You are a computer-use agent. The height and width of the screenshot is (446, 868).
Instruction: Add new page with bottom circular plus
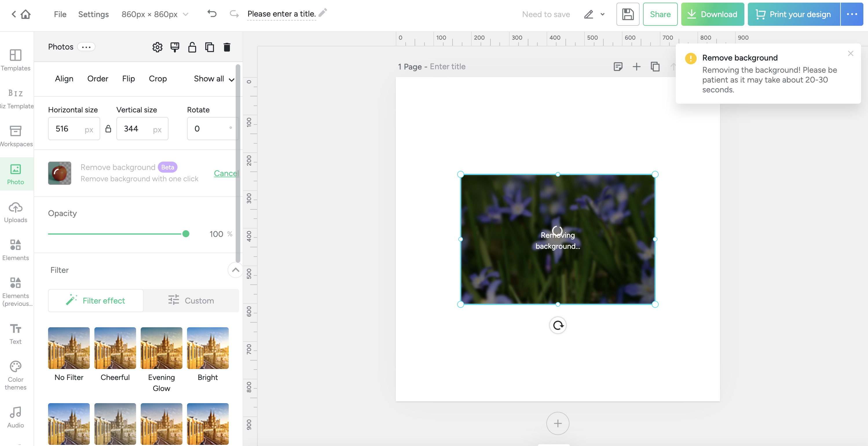(558, 423)
